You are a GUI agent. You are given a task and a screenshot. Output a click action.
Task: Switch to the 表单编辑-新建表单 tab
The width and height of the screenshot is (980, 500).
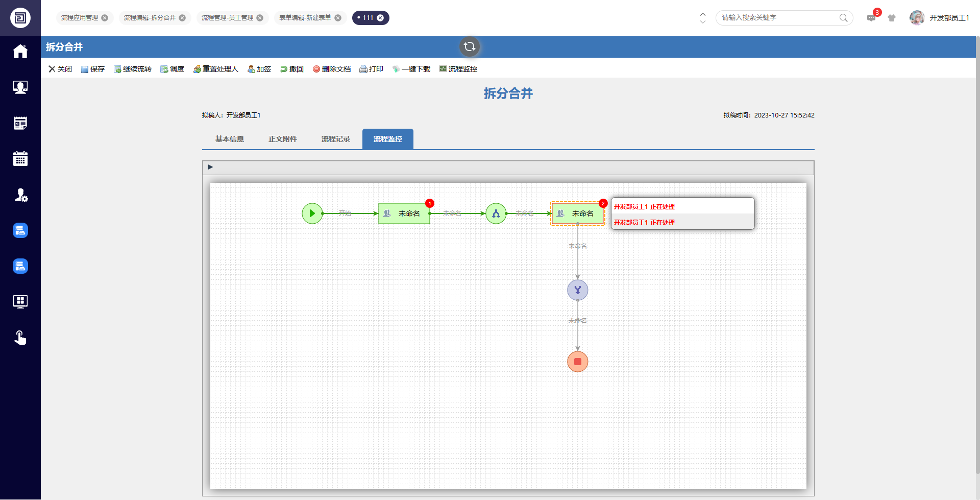click(x=305, y=18)
